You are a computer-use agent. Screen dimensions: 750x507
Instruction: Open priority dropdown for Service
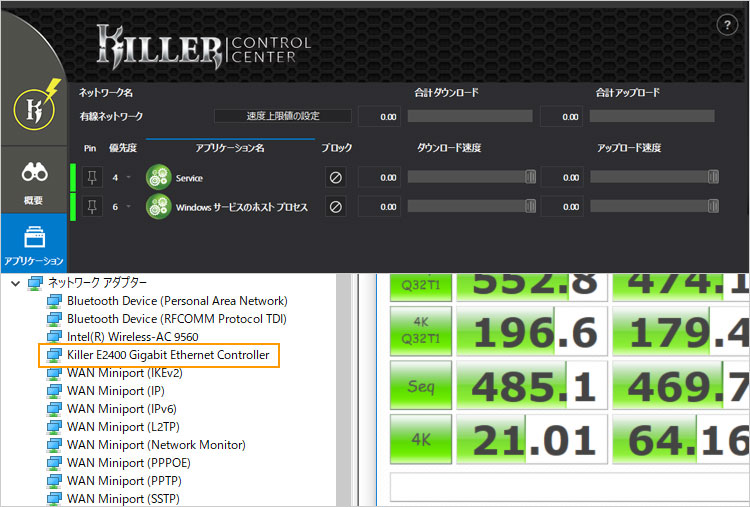(x=127, y=178)
